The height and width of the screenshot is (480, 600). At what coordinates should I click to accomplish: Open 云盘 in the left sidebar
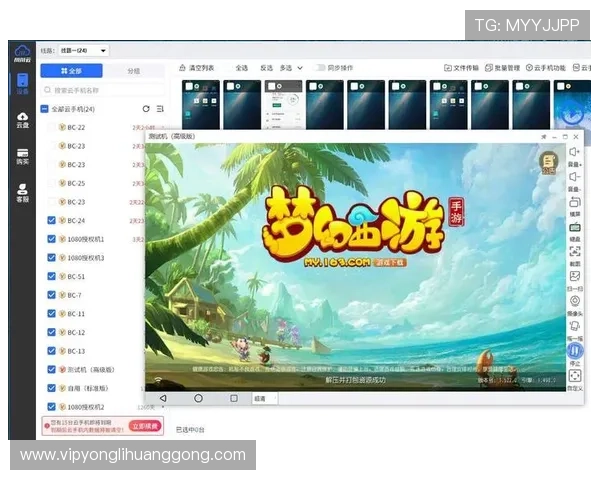point(22,119)
